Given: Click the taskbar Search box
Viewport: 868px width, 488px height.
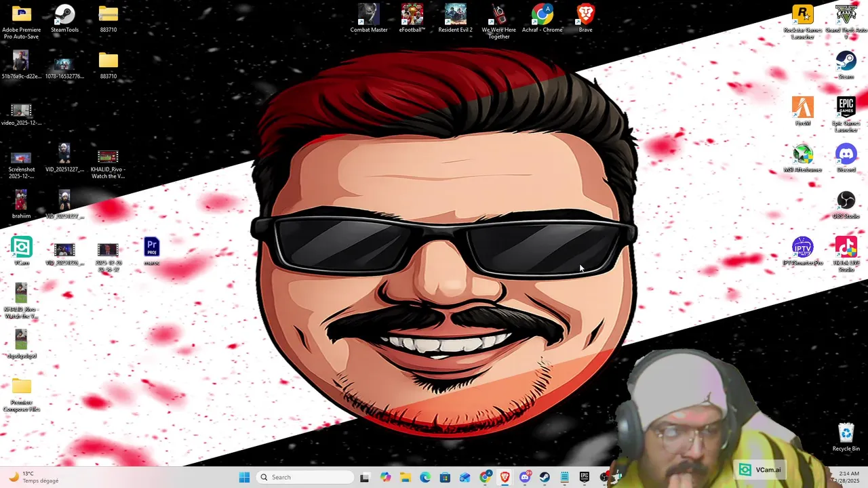Looking at the screenshot, I should (305, 477).
